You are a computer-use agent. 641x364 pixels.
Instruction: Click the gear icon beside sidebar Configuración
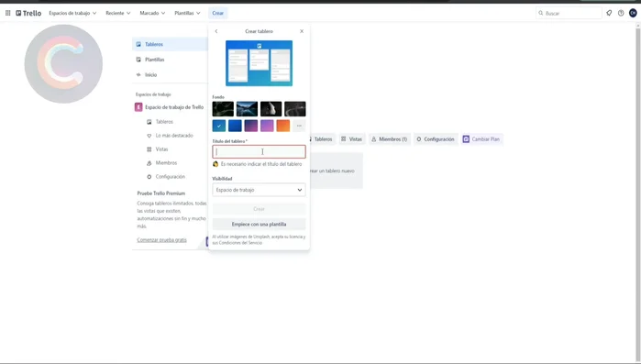click(149, 177)
